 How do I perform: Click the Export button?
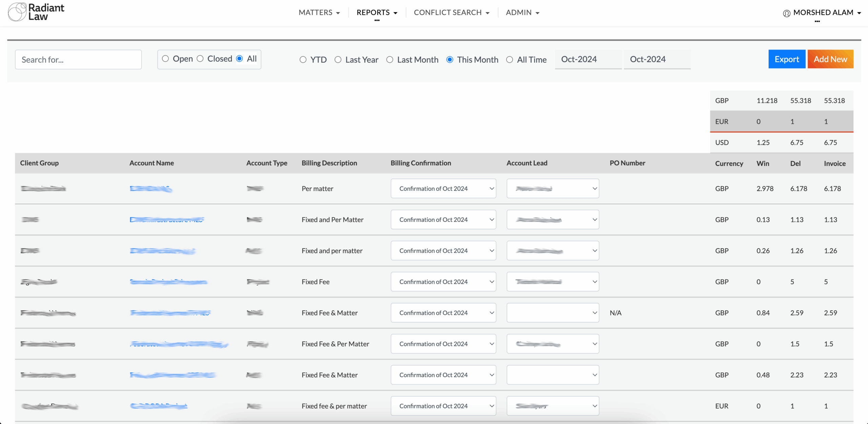[x=787, y=59]
